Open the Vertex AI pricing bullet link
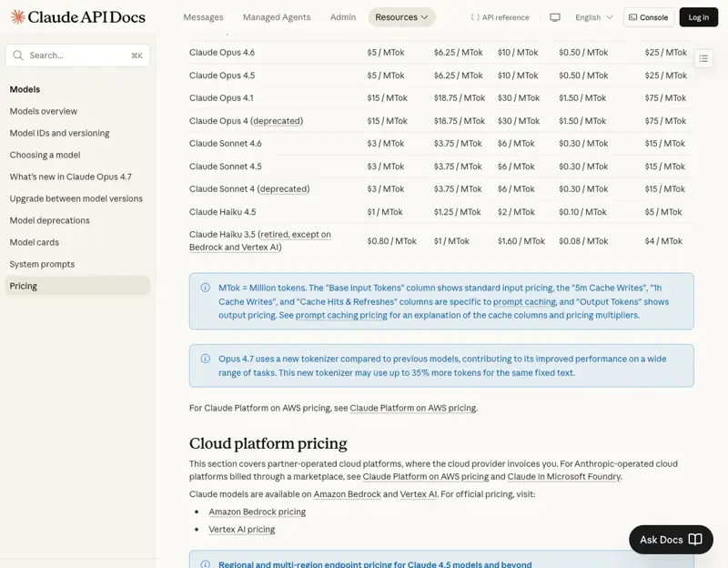Image resolution: width=728 pixels, height=568 pixels. pyautogui.click(x=242, y=530)
